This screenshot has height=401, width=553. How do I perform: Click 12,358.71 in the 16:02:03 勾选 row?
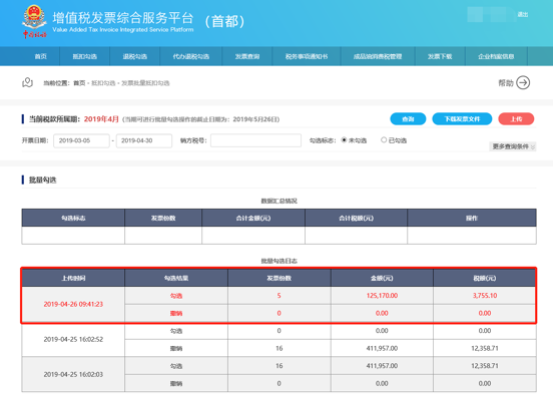coord(485,366)
